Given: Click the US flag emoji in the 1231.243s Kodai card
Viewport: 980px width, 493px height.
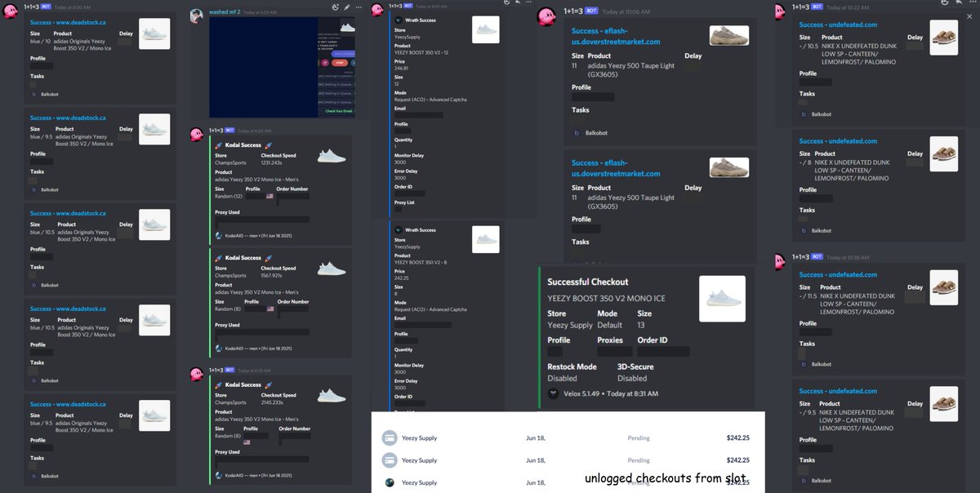Looking at the screenshot, I should (x=270, y=196).
